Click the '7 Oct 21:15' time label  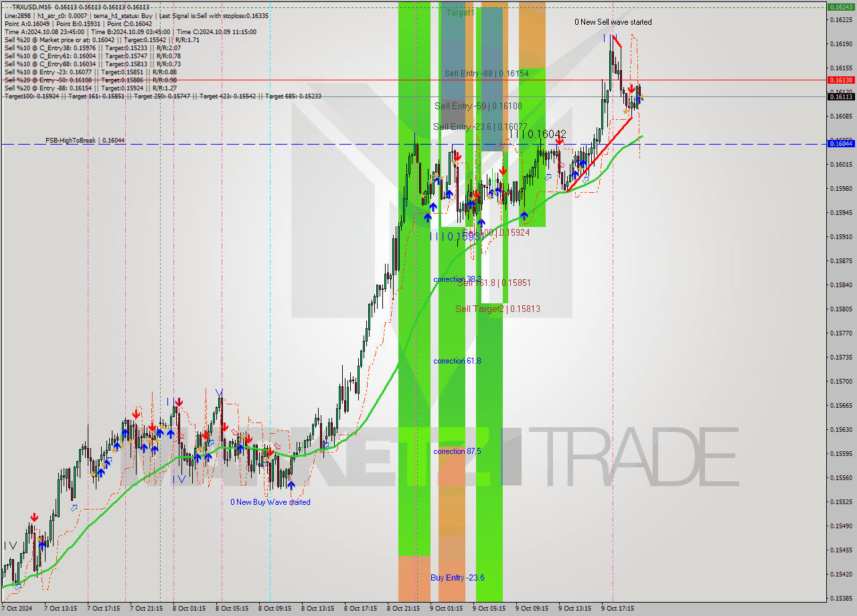click(x=146, y=609)
